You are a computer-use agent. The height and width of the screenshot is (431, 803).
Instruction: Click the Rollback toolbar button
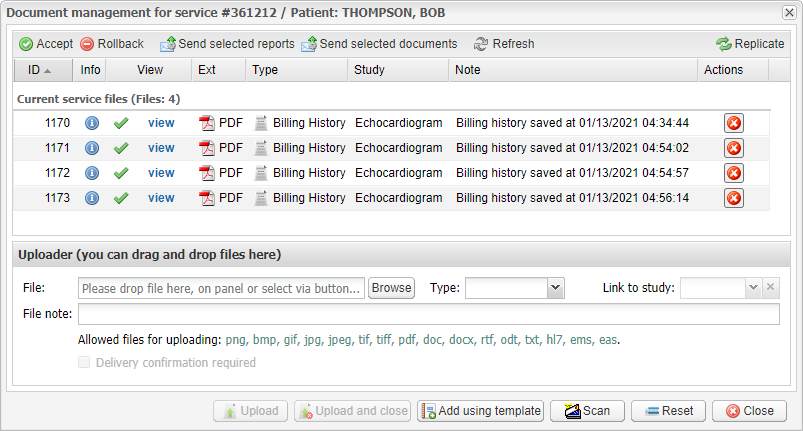pyautogui.click(x=112, y=44)
